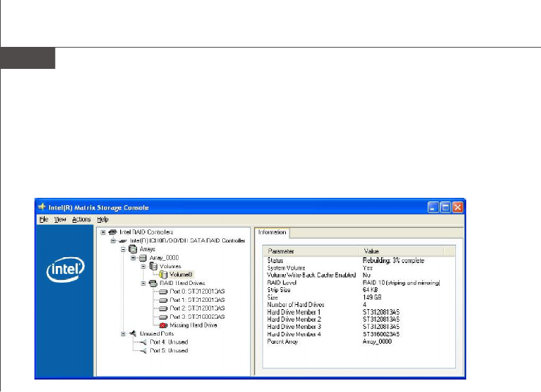
Task: Select Port 1: ST3120813AS drive entry
Action: click(x=197, y=300)
